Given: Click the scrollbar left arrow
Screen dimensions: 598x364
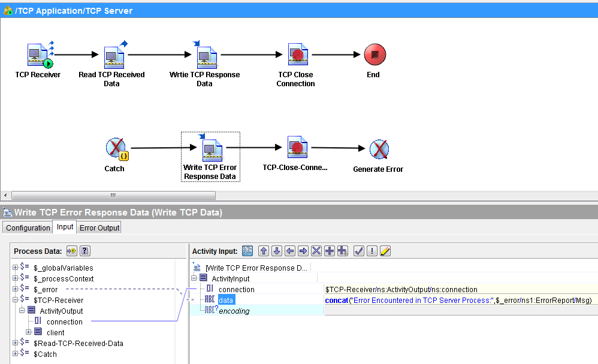Looking at the screenshot, I should [x=5, y=195].
